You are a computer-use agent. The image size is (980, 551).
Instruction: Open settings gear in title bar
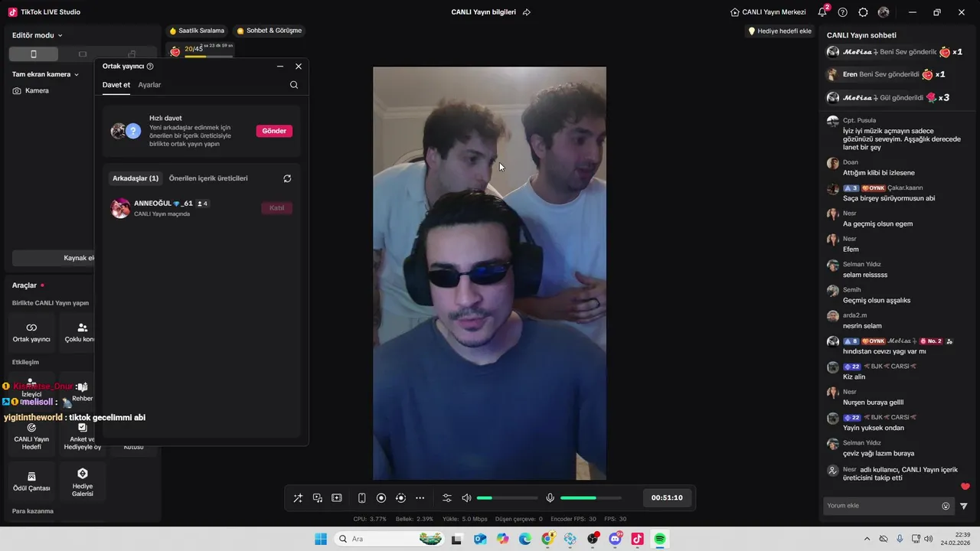[864, 12]
